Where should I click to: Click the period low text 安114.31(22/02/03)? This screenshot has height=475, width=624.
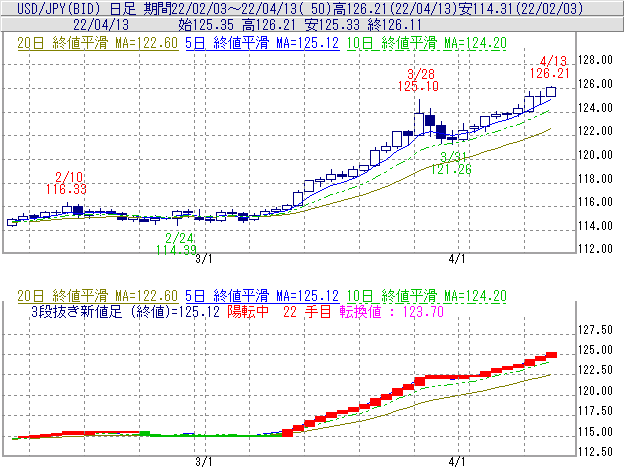tap(521, 8)
